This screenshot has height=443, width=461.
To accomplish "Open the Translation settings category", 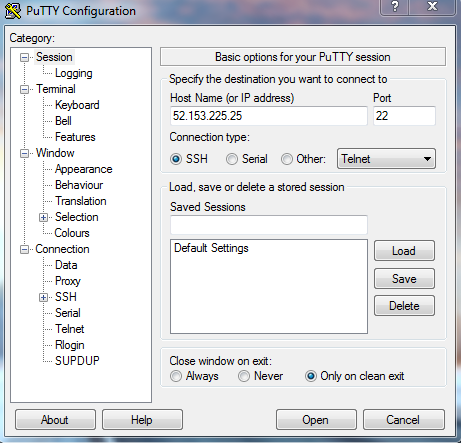I will coord(81,201).
